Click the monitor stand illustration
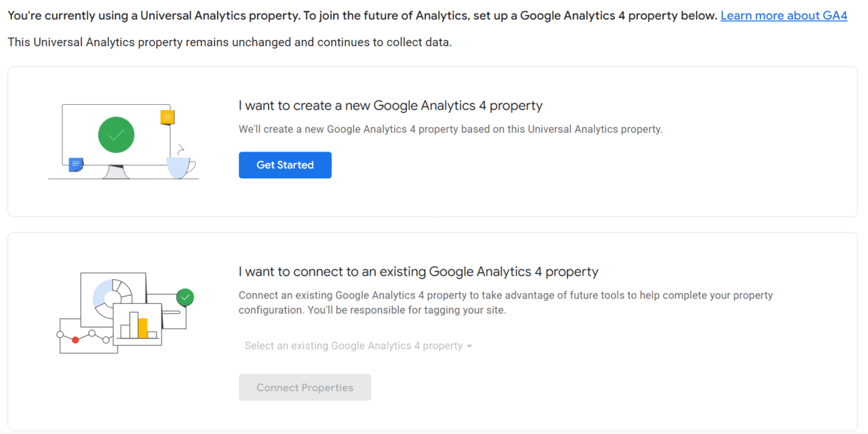The width and height of the screenshot is (868, 434). (116, 172)
